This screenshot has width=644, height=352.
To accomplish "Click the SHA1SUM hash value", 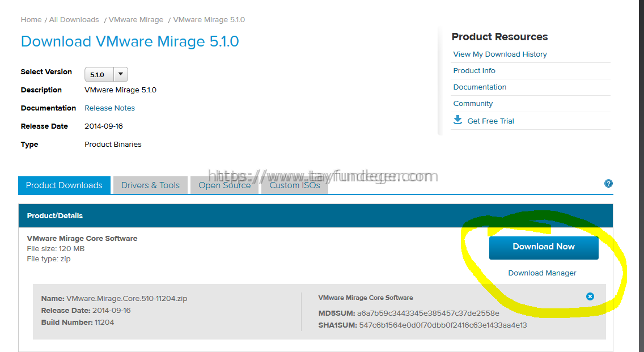I will coord(443,325).
